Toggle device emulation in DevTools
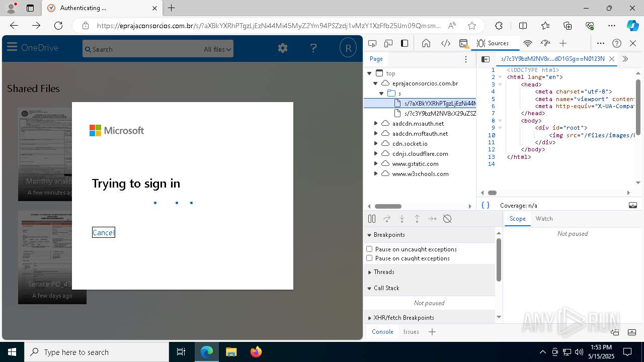Viewport: 644px width, 362px height. (388, 43)
